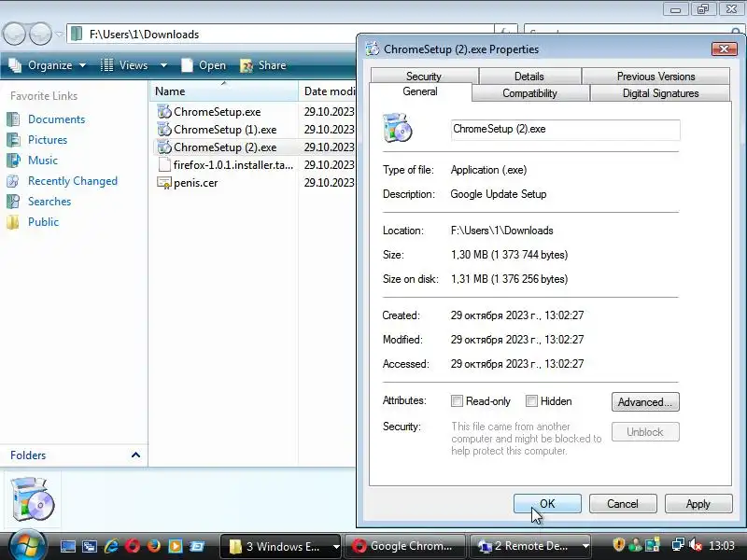Click the Explorer Forward navigation button
Image resolution: width=747 pixels, height=560 pixels.
(40, 34)
